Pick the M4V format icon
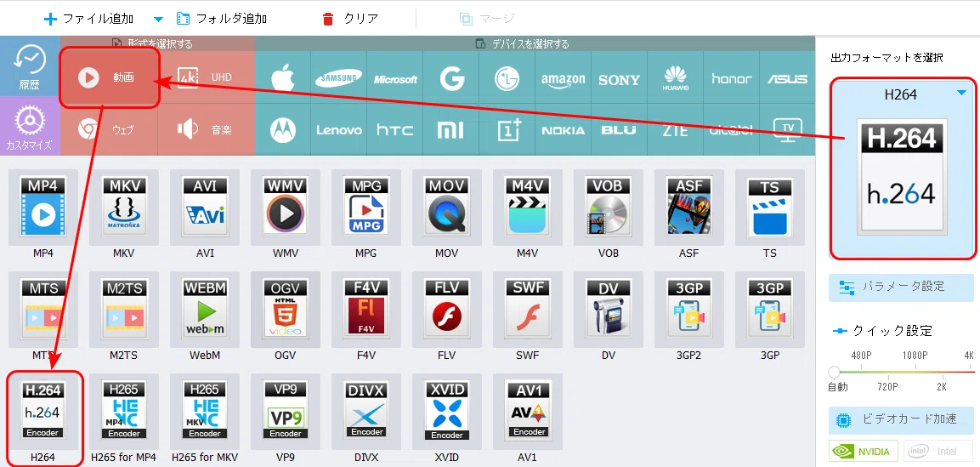 (x=528, y=207)
